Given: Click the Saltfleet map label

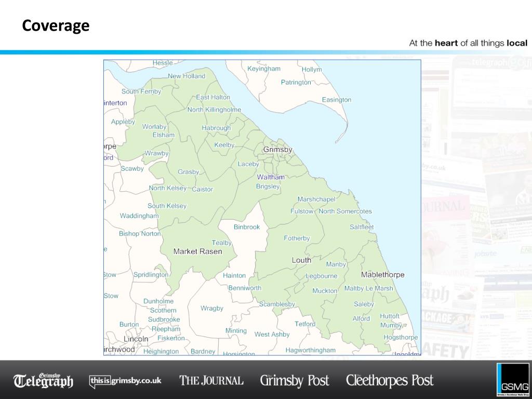Looking at the screenshot, I should (x=362, y=227).
